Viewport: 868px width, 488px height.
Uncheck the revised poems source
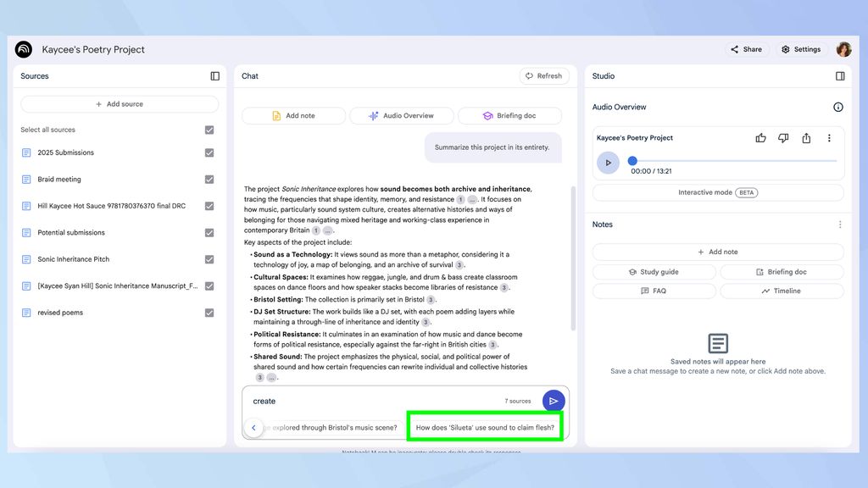[x=209, y=313]
